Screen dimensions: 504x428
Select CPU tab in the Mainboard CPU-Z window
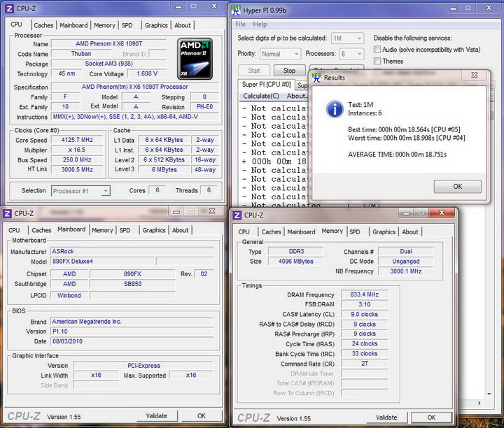tap(14, 230)
